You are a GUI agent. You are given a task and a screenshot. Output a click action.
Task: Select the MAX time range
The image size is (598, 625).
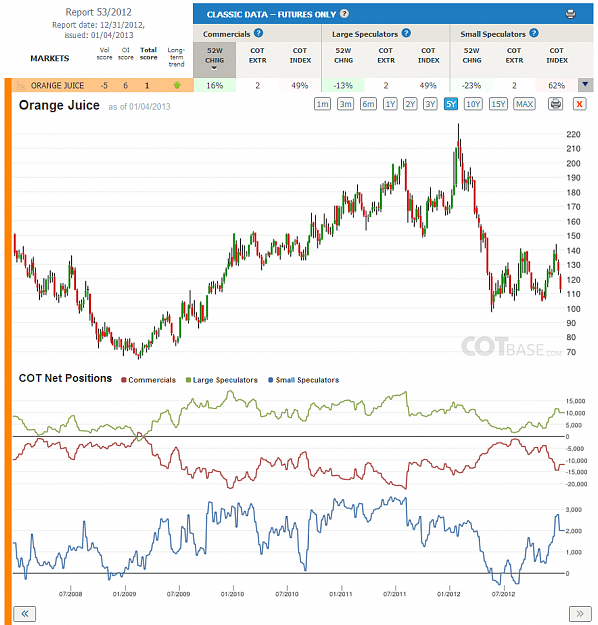(x=524, y=104)
